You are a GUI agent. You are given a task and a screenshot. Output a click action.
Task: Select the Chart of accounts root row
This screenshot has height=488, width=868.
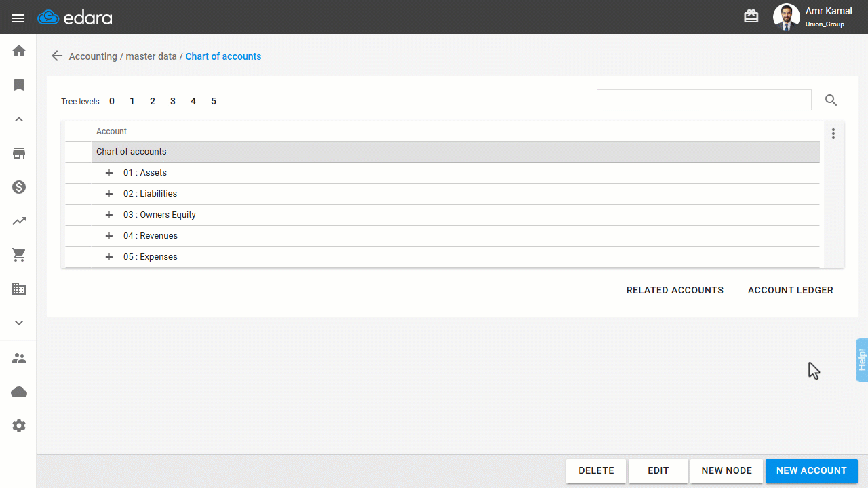(456, 152)
